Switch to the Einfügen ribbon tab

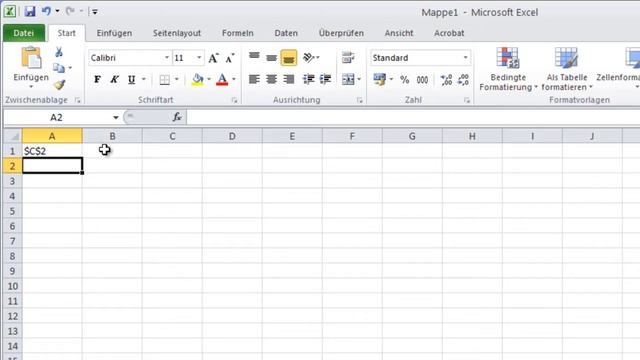click(114, 33)
